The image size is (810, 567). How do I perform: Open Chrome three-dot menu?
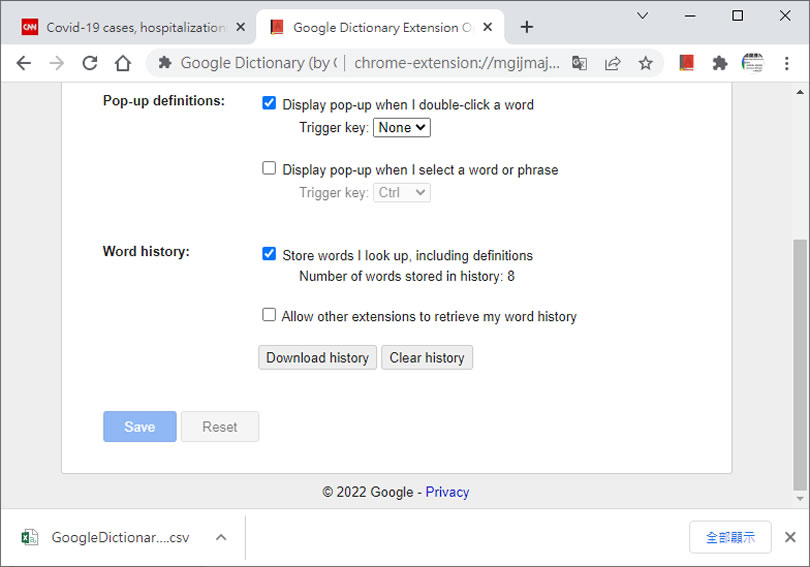point(786,63)
